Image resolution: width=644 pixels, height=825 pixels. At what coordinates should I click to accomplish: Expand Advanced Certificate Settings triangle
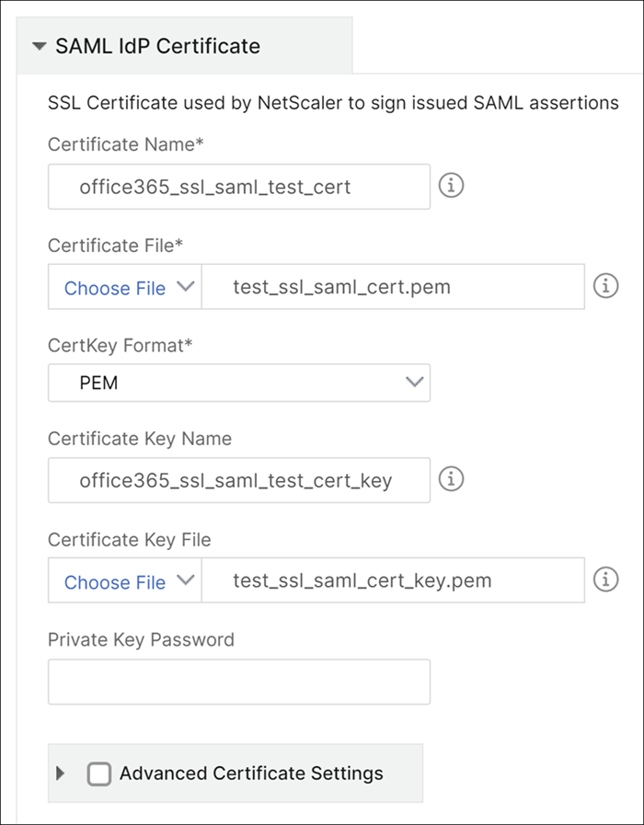tap(61, 773)
